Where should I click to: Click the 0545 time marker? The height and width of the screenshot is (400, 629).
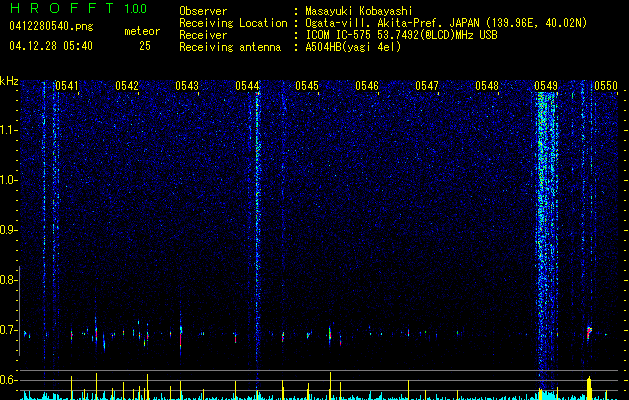pyautogui.click(x=307, y=86)
